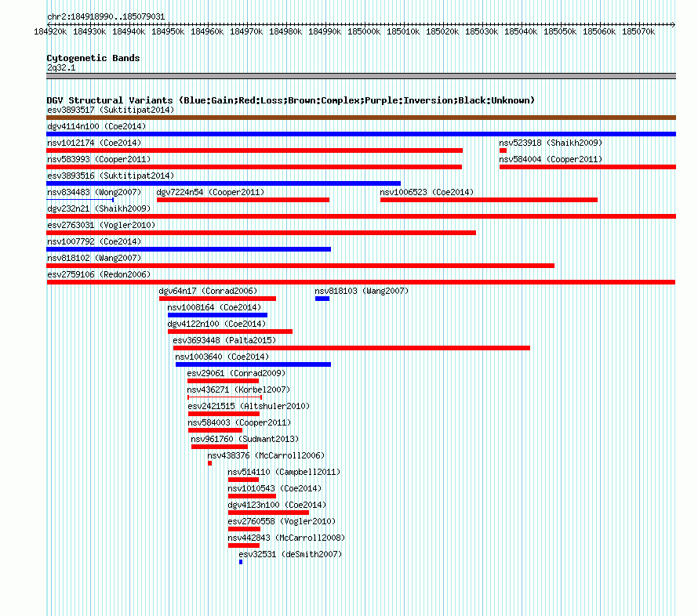
Task: Click the red nsv584003 bar
Action: click(x=215, y=430)
